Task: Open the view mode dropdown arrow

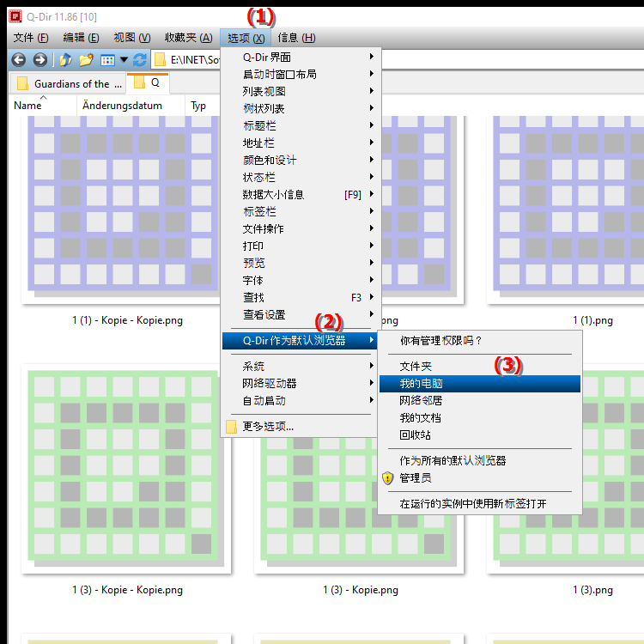Action: pos(124,60)
